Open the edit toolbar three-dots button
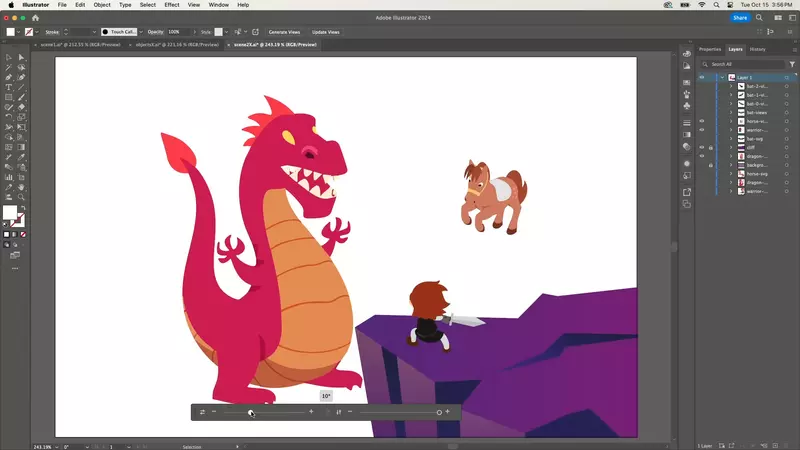 coord(15,268)
